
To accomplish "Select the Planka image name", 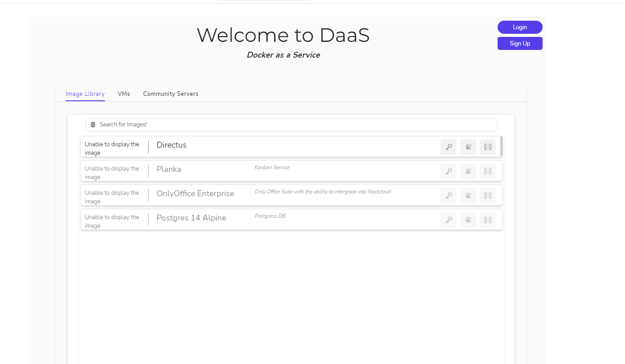I will pos(169,169).
